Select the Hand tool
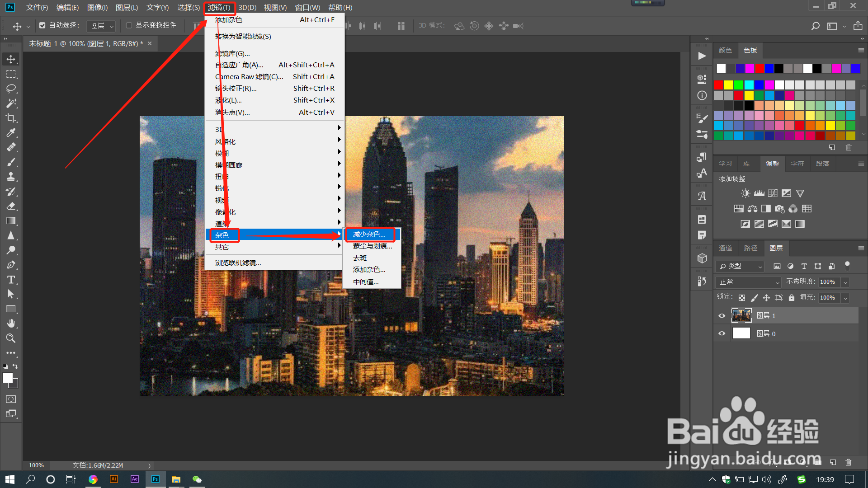 point(11,324)
